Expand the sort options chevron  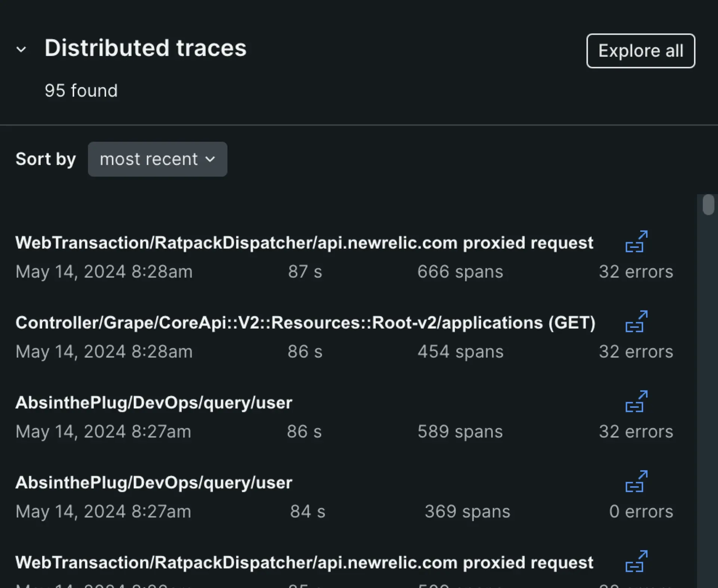(x=211, y=159)
